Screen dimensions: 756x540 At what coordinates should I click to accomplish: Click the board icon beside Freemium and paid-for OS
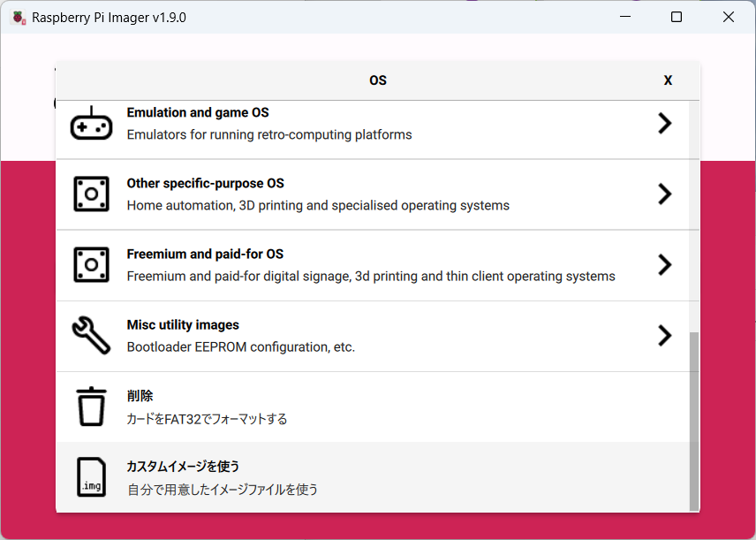coord(91,265)
